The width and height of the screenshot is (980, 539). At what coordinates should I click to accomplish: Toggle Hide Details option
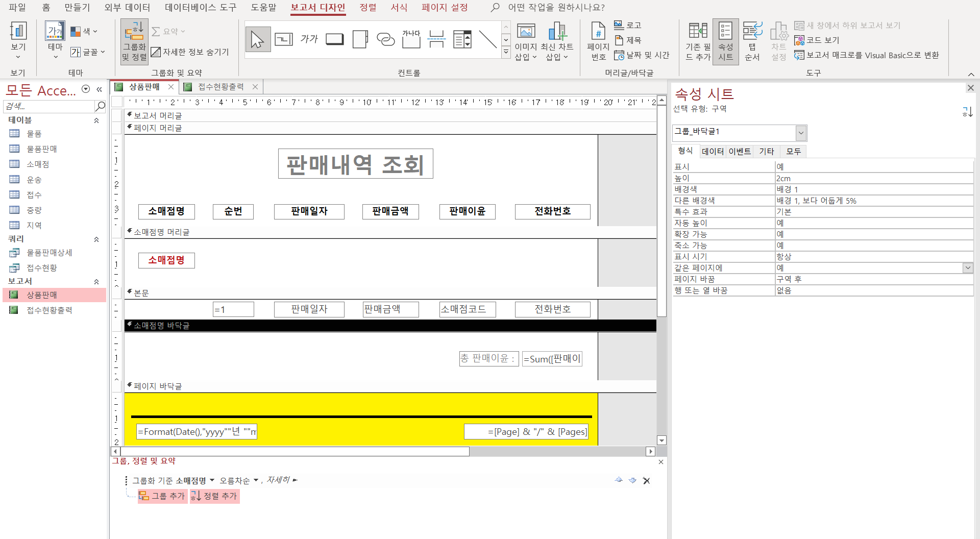click(x=190, y=52)
